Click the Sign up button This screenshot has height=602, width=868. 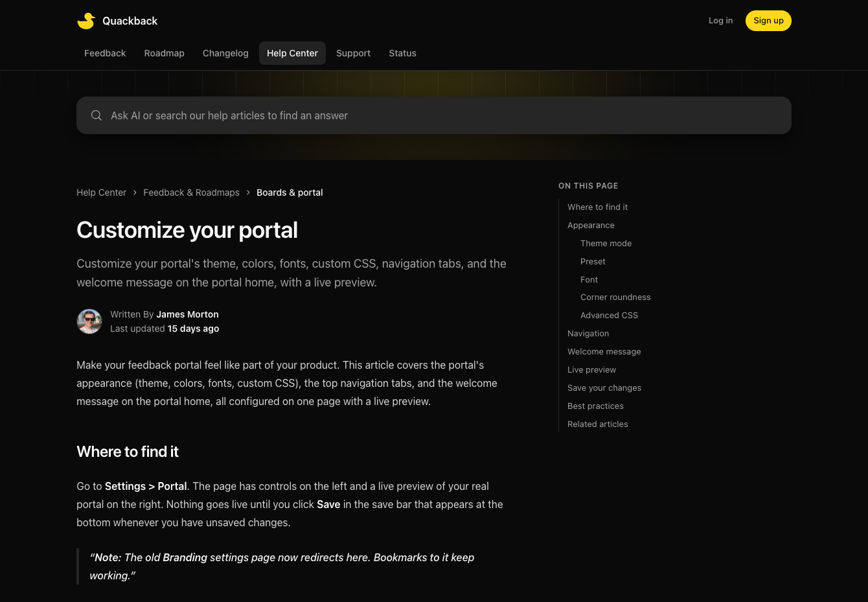pyautogui.click(x=768, y=21)
